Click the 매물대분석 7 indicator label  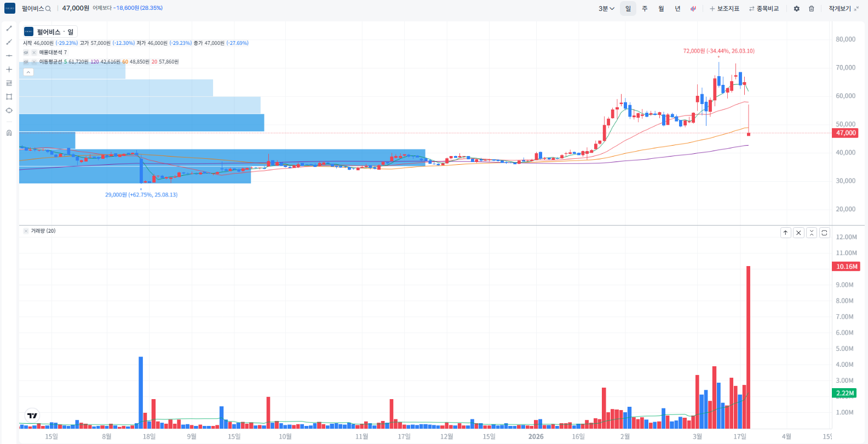[x=53, y=53]
